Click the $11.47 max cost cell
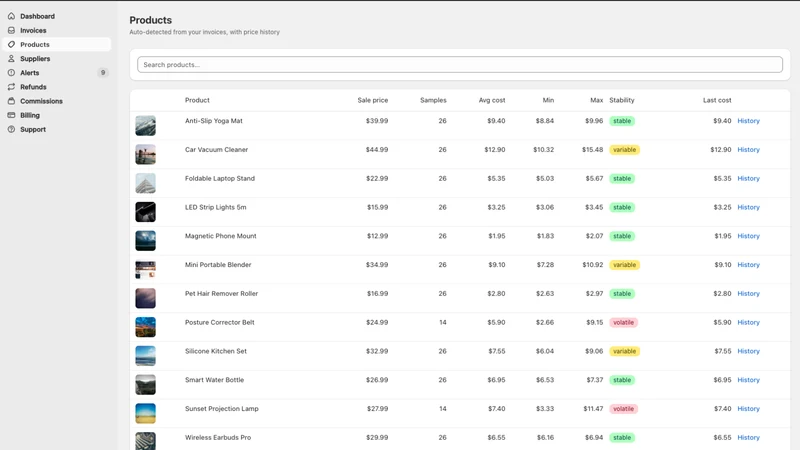 (593, 409)
